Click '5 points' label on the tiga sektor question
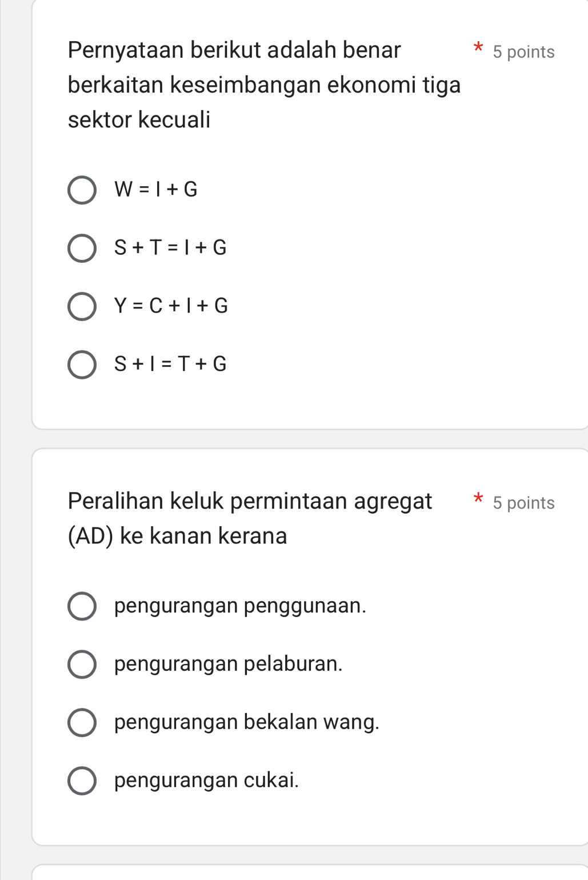 coord(523,52)
